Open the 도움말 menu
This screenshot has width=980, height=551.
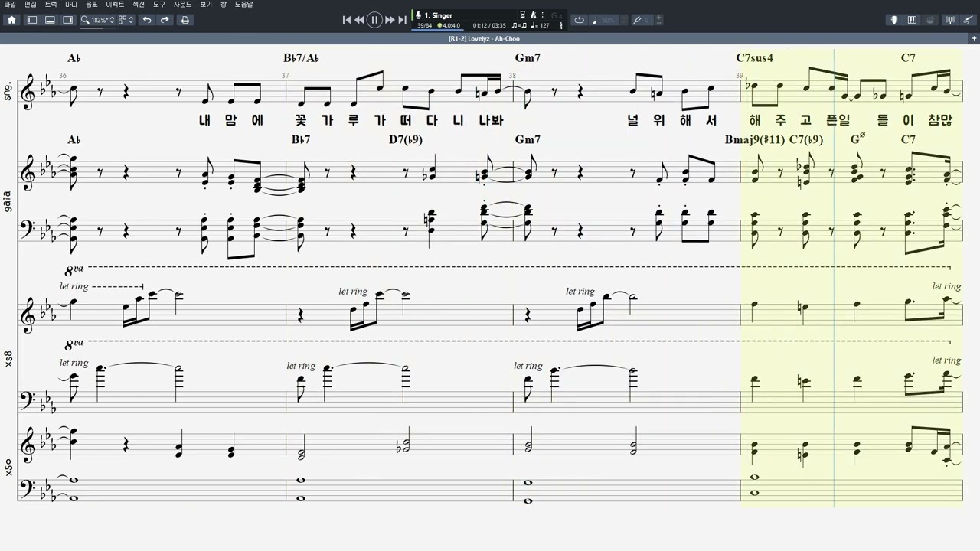[x=243, y=5]
